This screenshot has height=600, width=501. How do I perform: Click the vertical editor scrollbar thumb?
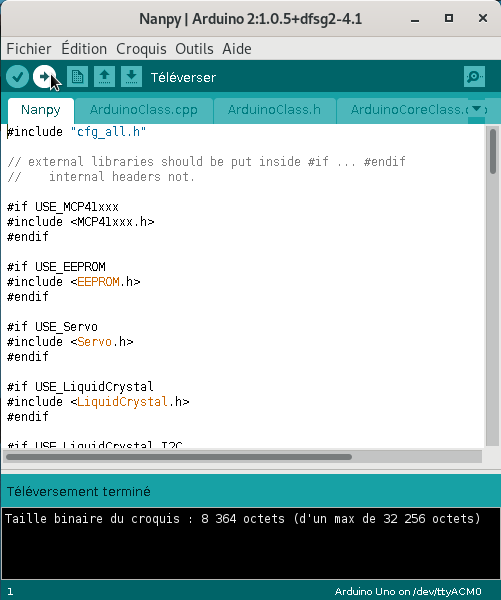pyautogui.click(x=493, y=151)
